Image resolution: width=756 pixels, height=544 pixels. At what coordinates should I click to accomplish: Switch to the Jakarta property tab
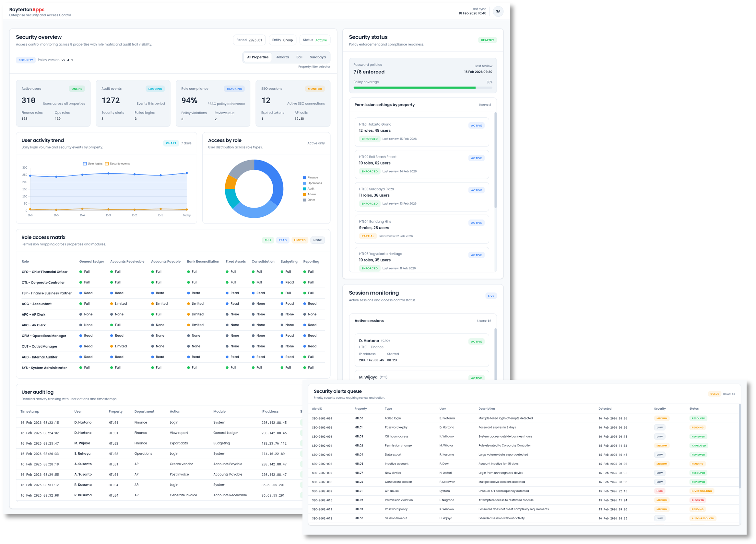pyautogui.click(x=282, y=57)
